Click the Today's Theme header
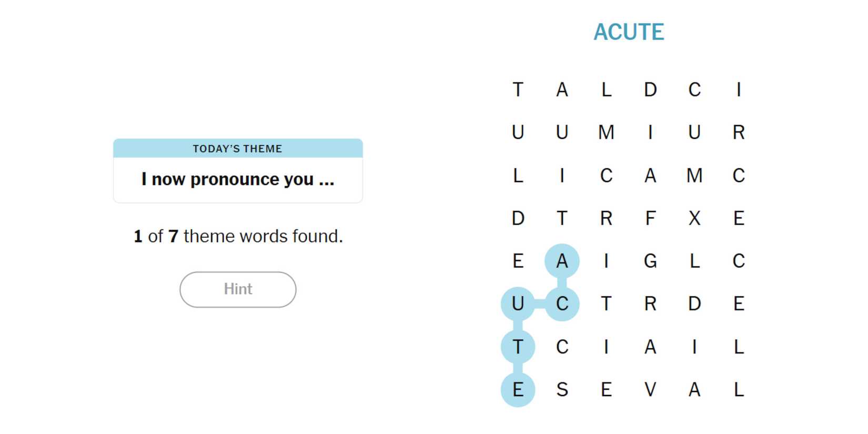868x434 pixels. click(238, 149)
